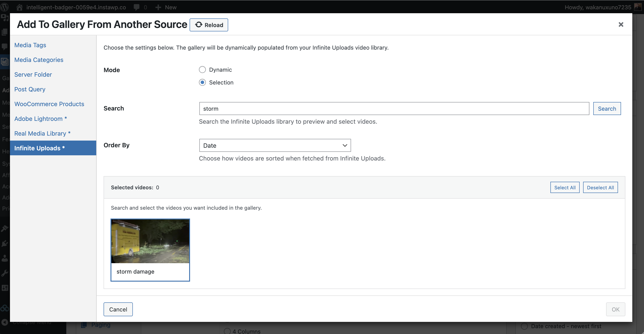644x334 pixels.
Task: Open the WordPress logo menu
Action: [5, 7]
